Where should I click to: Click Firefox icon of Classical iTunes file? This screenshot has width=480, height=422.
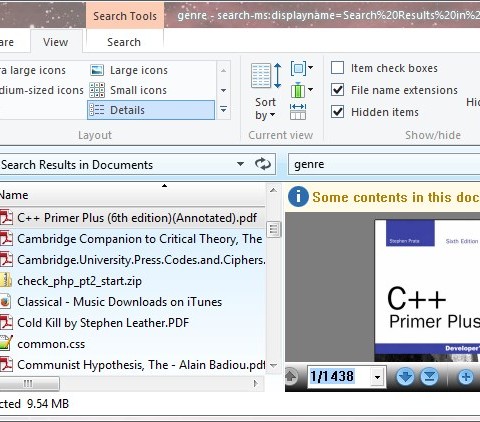click(x=5, y=302)
